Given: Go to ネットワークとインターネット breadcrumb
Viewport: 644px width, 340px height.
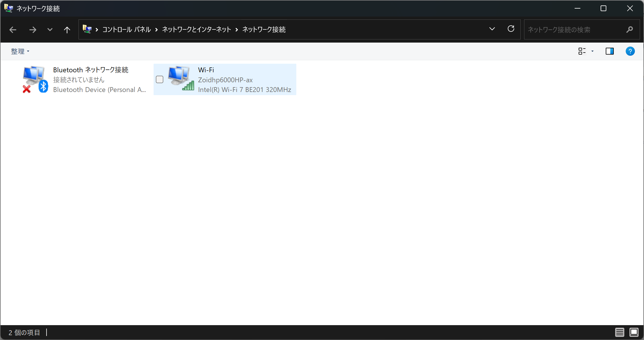Looking at the screenshot, I should [196, 30].
